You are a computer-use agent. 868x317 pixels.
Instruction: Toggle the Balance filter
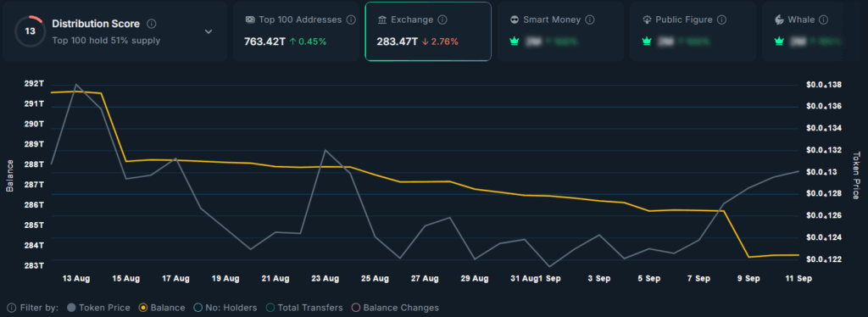[163, 308]
